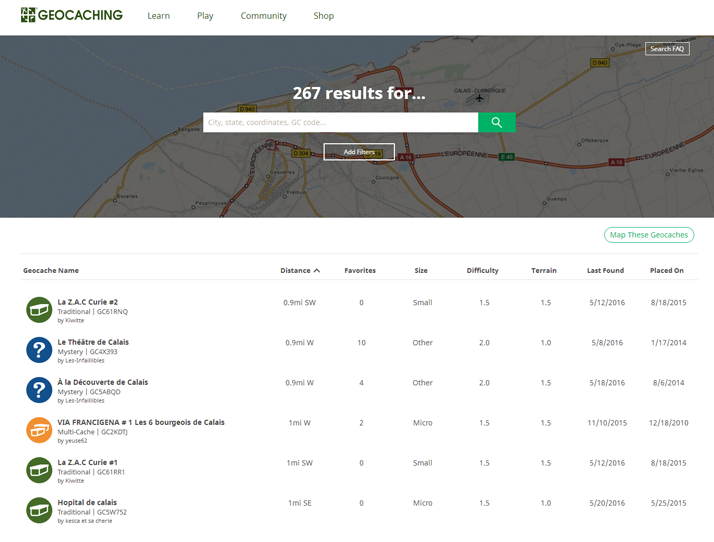Click the La Z.A.C Curie #1 cache icon

(39, 469)
